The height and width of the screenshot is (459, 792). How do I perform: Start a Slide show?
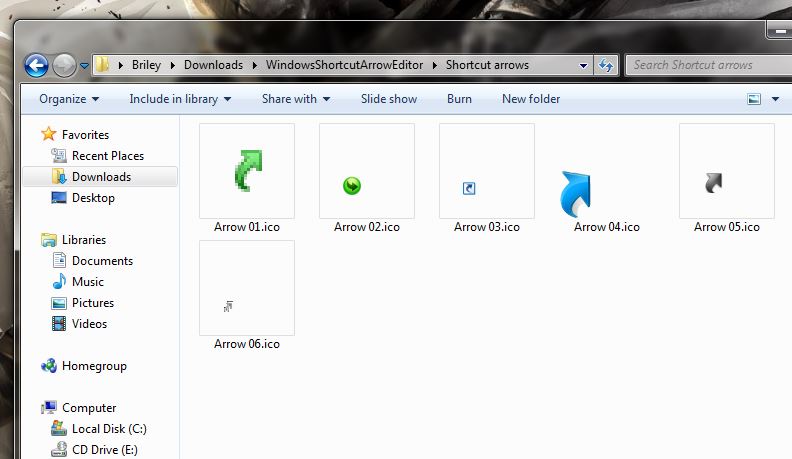click(388, 99)
